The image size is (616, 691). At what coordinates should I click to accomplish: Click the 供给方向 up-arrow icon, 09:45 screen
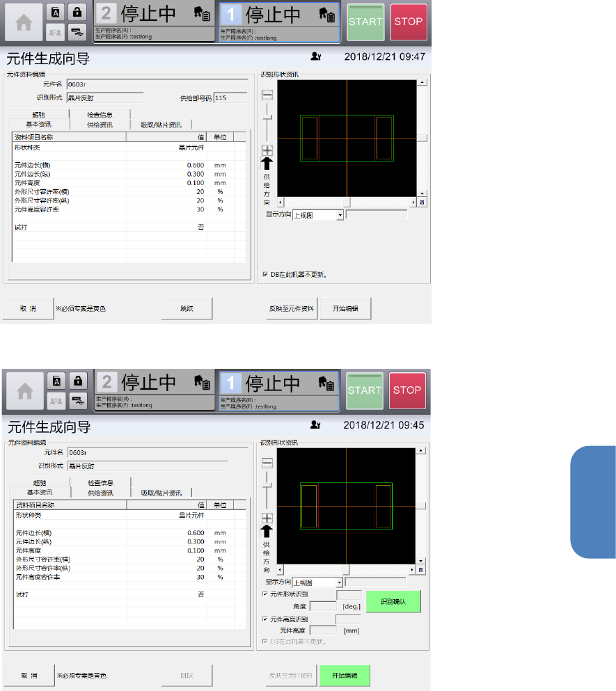[267, 532]
